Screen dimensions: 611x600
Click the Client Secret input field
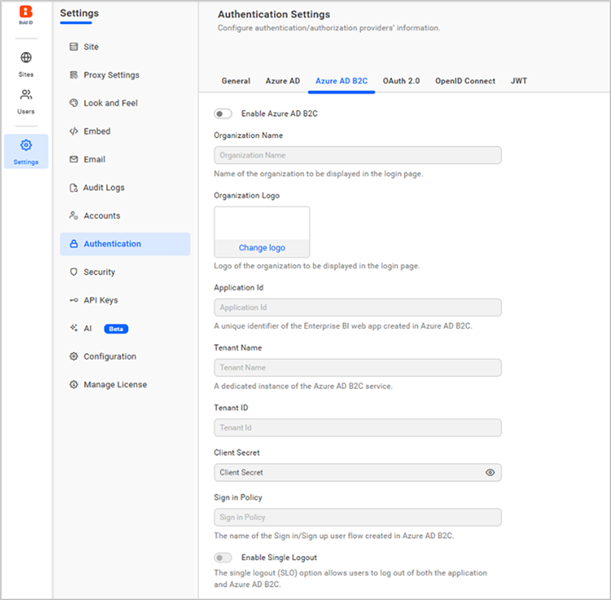coord(357,472)
